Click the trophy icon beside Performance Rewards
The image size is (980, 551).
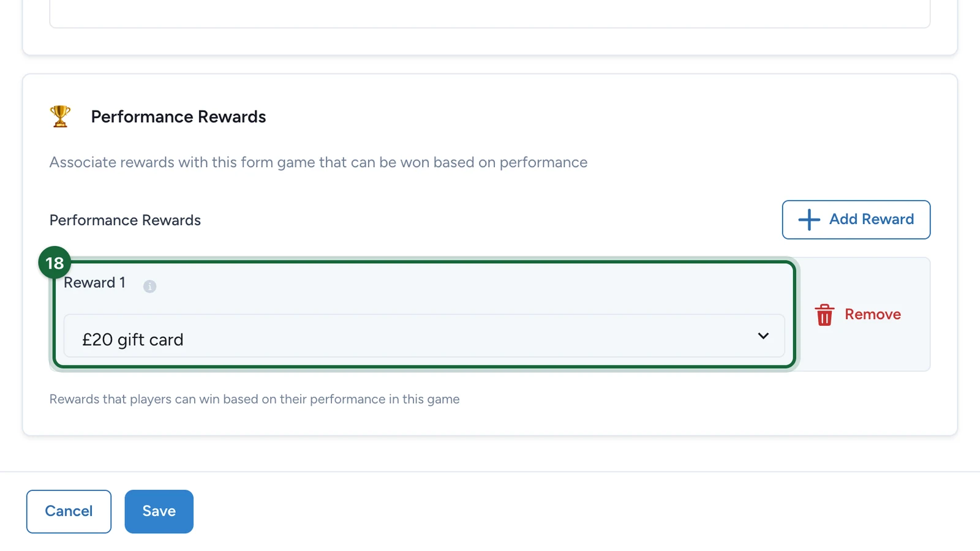pos(60,116)
